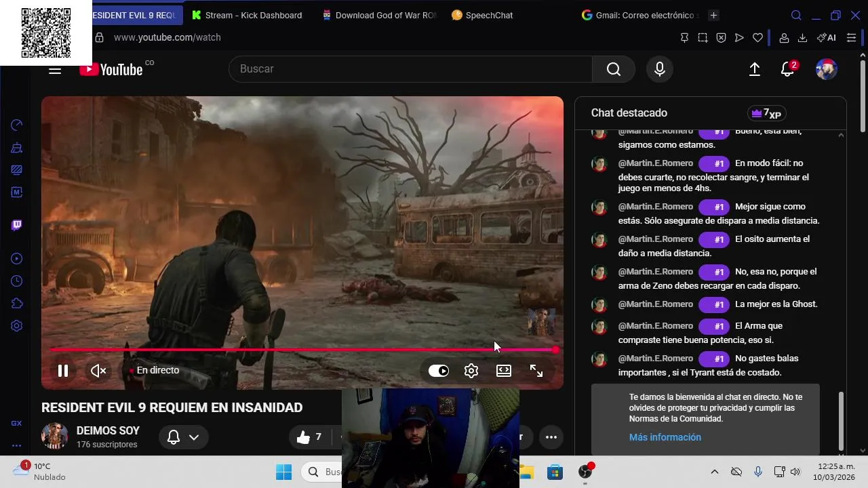Open the browser profile account icon

pyautogui.click(x=784, y=38)
